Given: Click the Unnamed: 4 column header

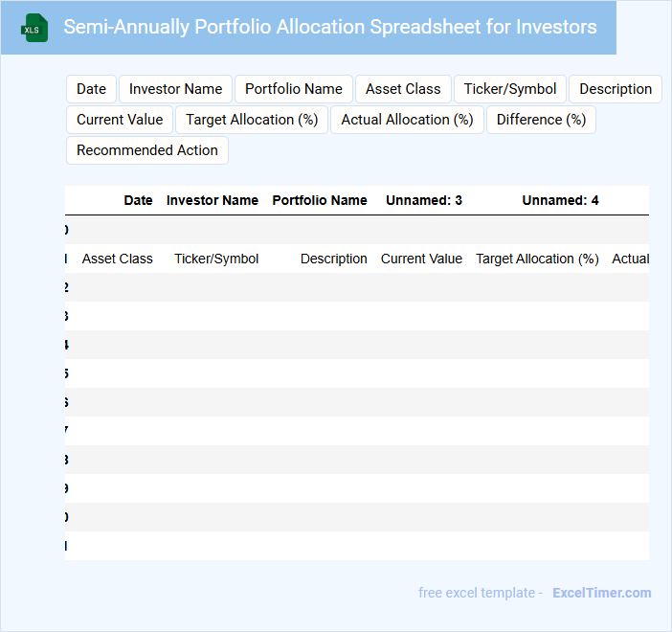Looking at the screenshot, I should (560, 201).
